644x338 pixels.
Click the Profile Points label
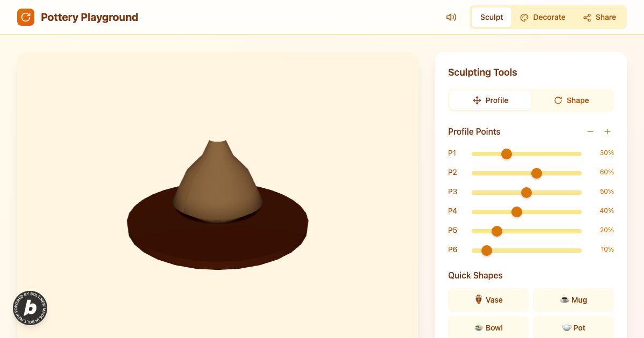(474, 131)
